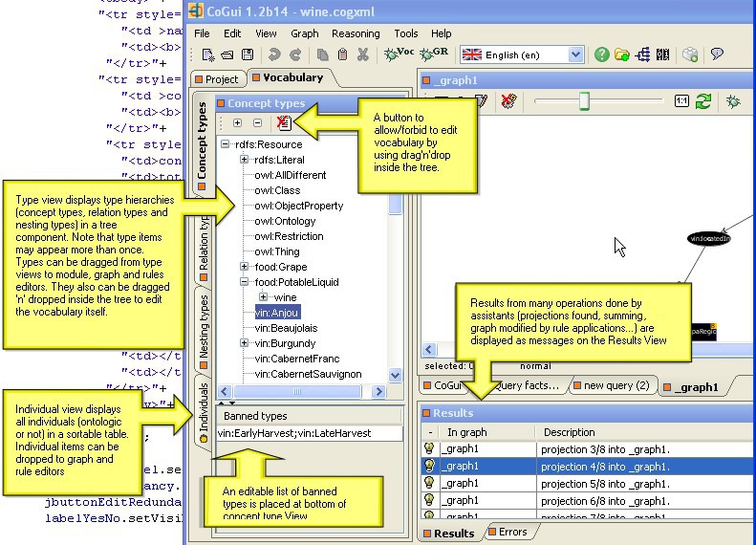Open the View menu
The width and height of the screenshot is (756, 545).
[266, 33]
